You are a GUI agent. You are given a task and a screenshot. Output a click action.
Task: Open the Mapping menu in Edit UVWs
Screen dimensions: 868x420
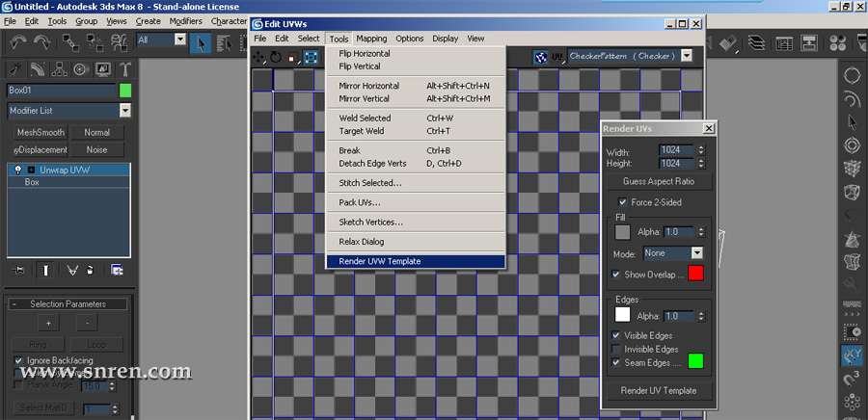pos(371,39)
